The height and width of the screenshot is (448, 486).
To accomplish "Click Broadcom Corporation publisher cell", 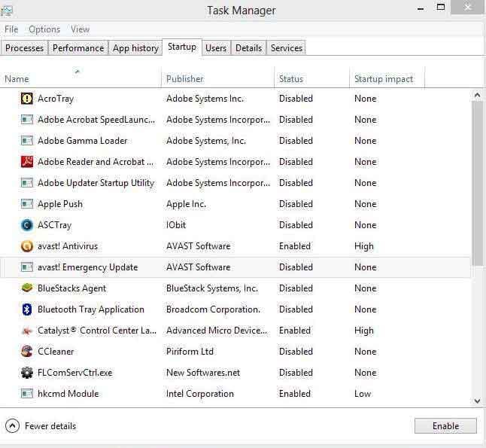I will click(x=213, y=309).
